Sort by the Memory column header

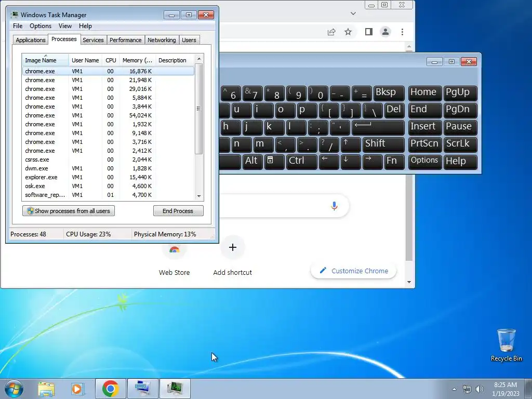(x=137, y=60)
